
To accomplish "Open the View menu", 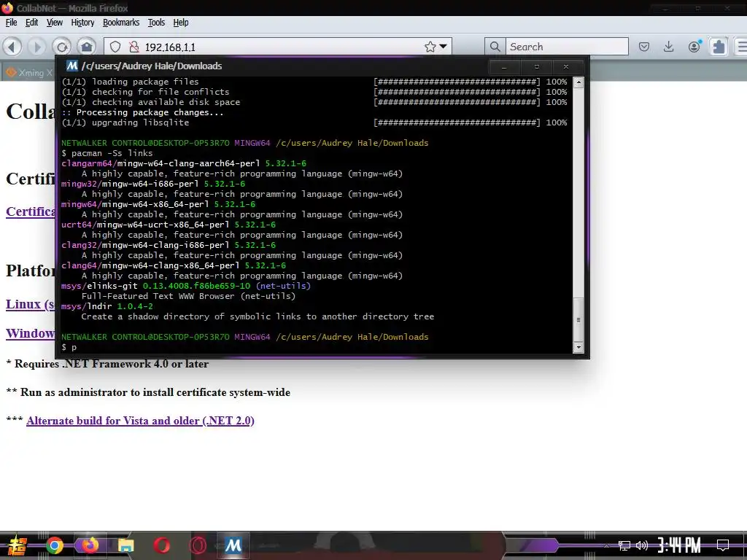I will coord(54,23).
